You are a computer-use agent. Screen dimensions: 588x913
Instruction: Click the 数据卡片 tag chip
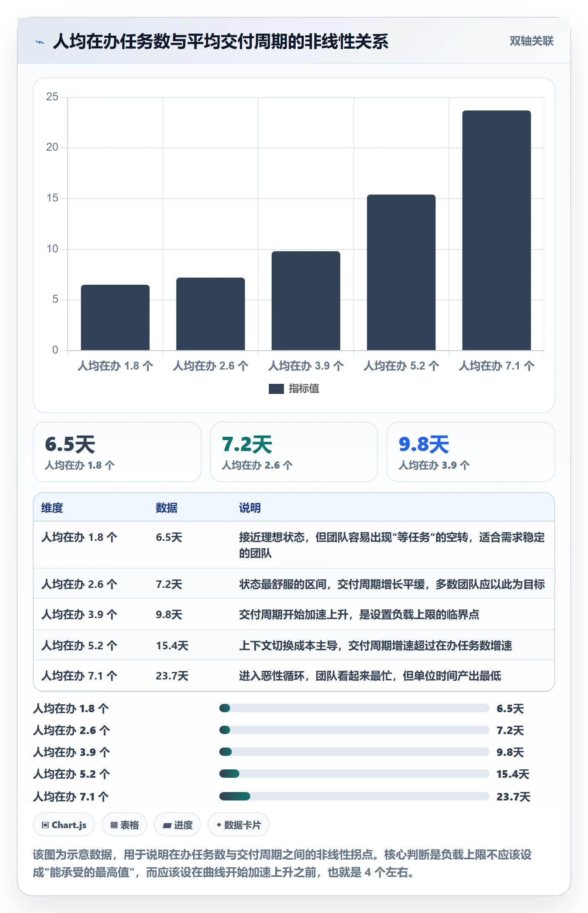pos(239,825)
